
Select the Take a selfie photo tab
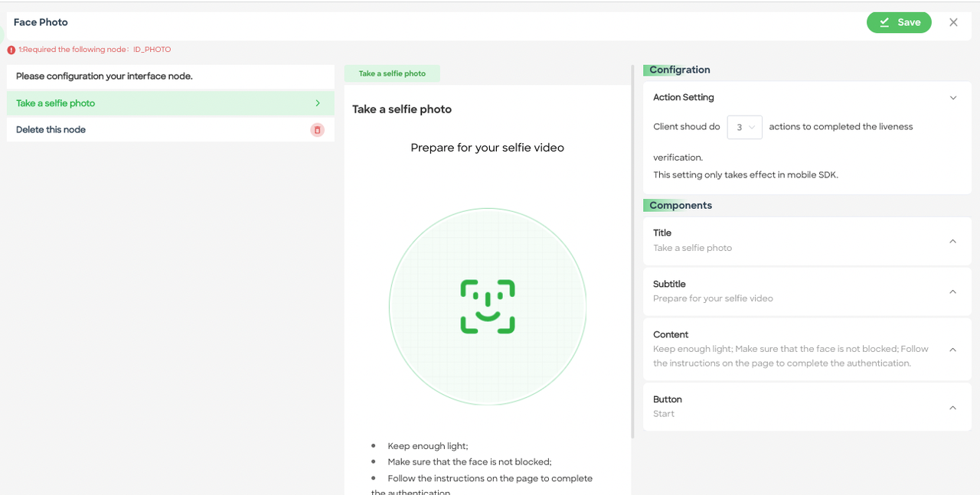[392, 73]
